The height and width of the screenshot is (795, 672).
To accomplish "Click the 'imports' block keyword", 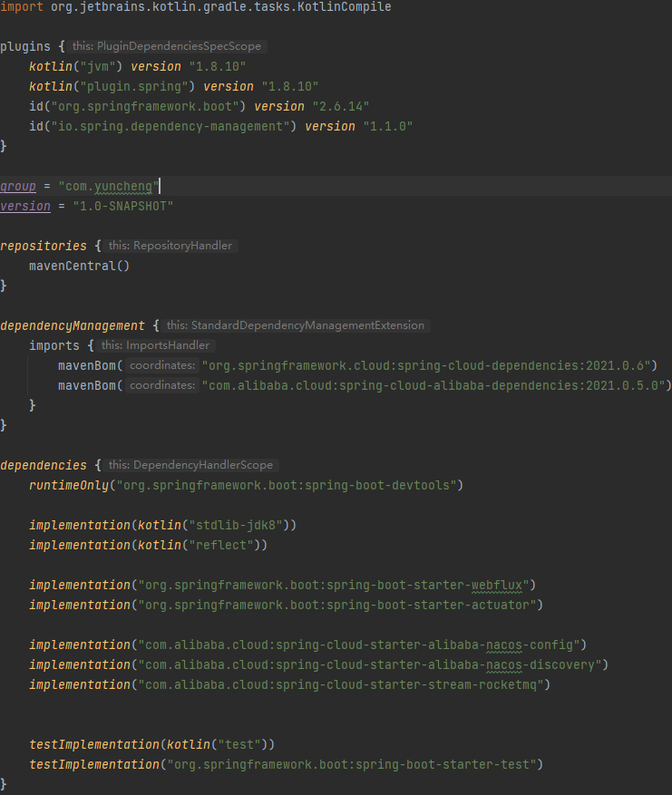I will (x=54, y=345).
